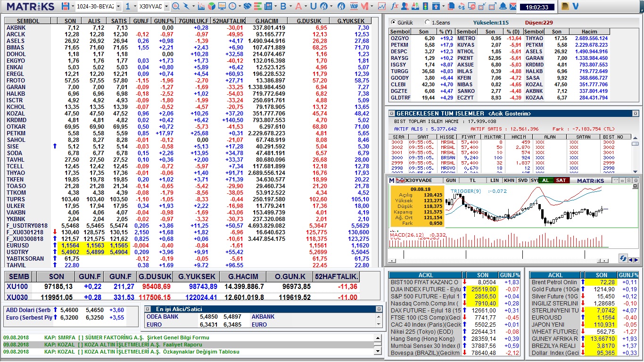Viewport: 644px width, 362px height.
Task: Click the chart left navigation arrow
Action: coord(631,260)
